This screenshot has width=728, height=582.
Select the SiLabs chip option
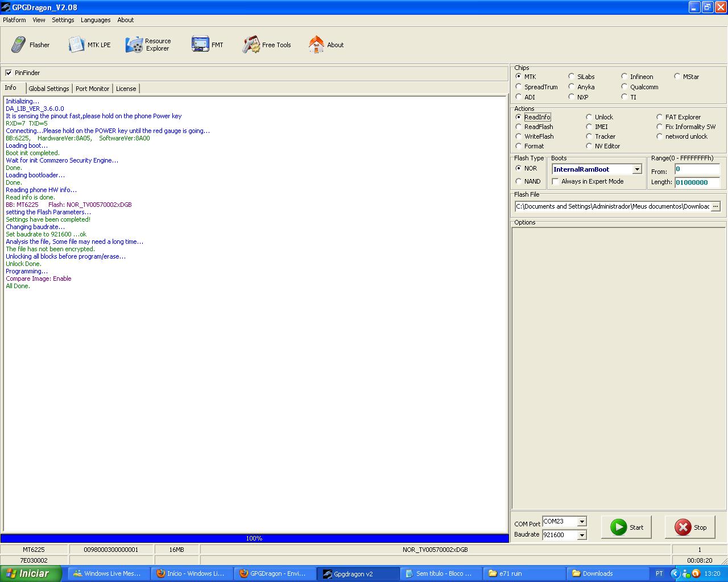(x=571, y=76)
